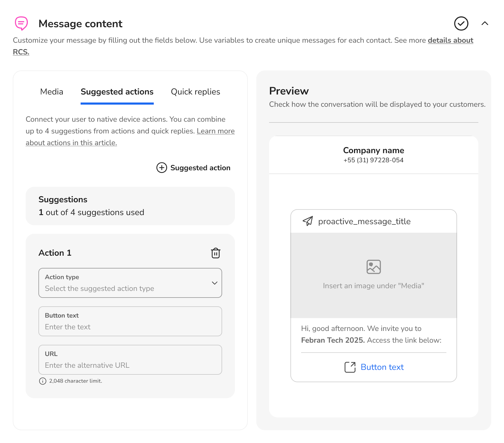Click the pink Message content chat icon
Image resolution: width=504 pixels, height=443 pixels.
pyautogui.click(x=21, y=24)
